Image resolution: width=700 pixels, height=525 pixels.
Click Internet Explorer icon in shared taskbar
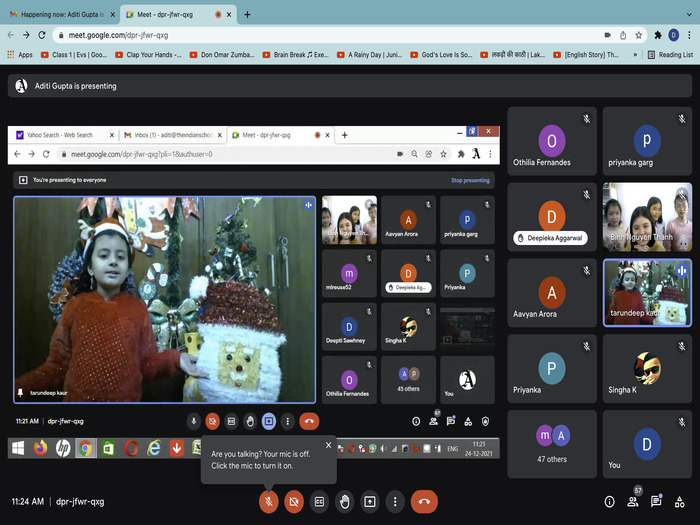pyautogui.click(x=154, y=448)
